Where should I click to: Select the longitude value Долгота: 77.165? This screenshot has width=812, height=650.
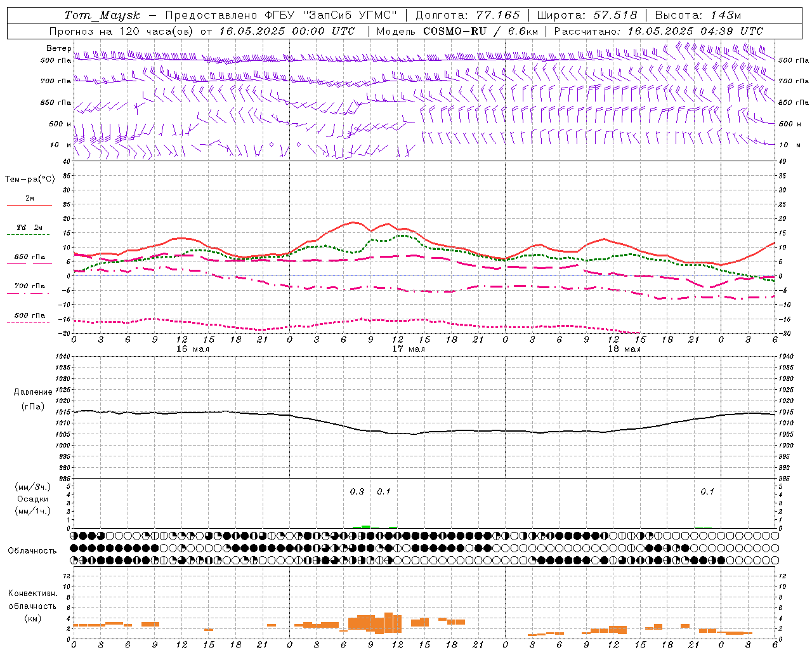pyautogui.click(x=468, y=15)
